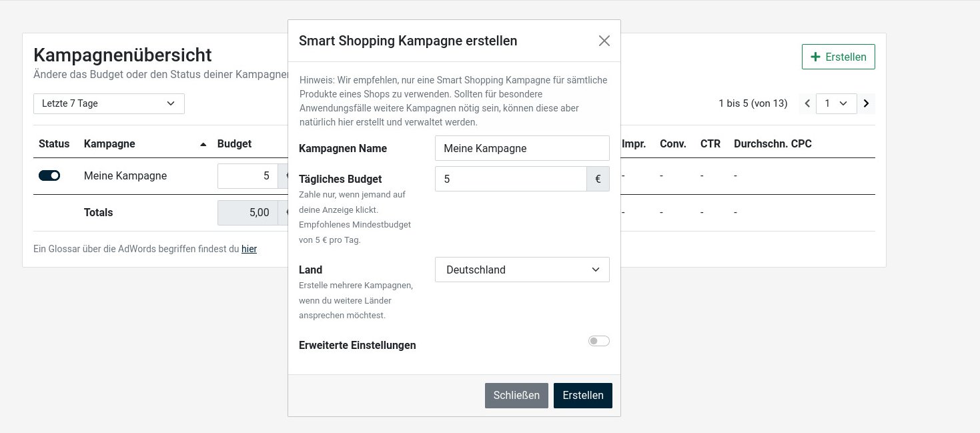Image resolution: width=980 pixels, height=433 pixels.
Task: Click into the Kampagnen Name input field
Action: pos(522,148)
